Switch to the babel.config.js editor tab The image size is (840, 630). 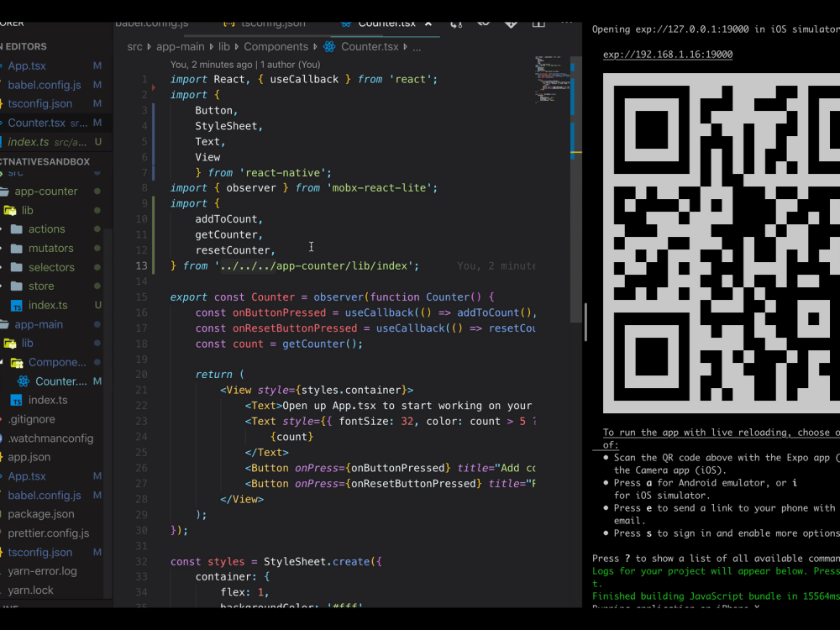[151, 25]
